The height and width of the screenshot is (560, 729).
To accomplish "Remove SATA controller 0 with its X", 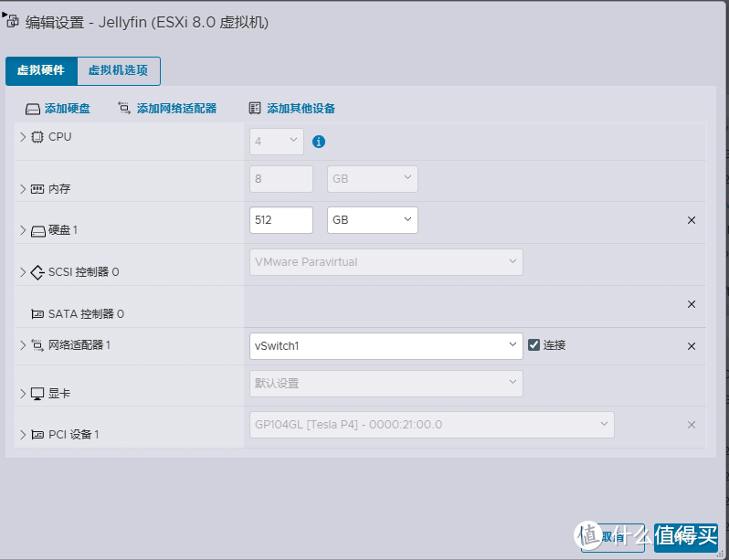I will (692, 304).
